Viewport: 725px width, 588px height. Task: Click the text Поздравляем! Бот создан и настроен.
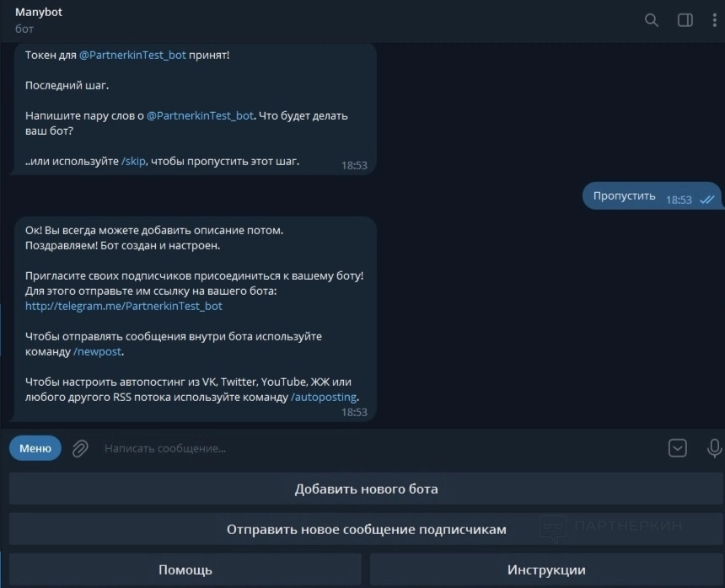(122, 245)
